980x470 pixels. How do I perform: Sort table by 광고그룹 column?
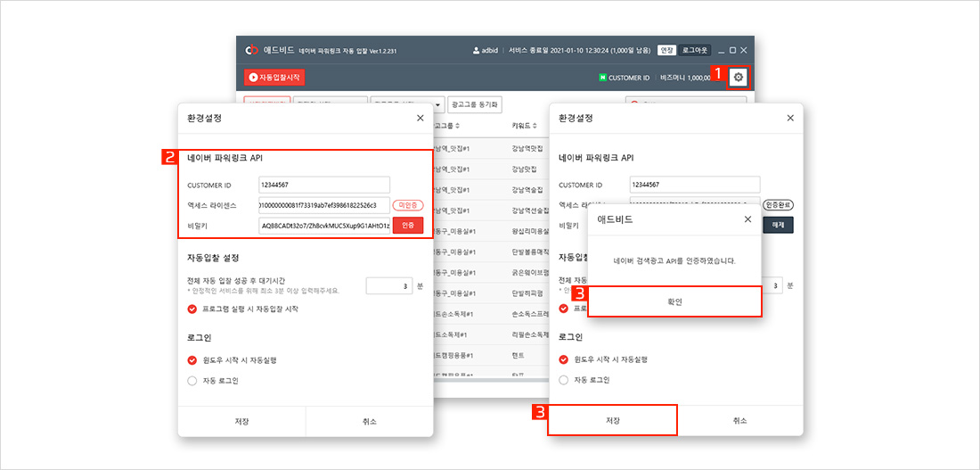click(x=445, y=126)
